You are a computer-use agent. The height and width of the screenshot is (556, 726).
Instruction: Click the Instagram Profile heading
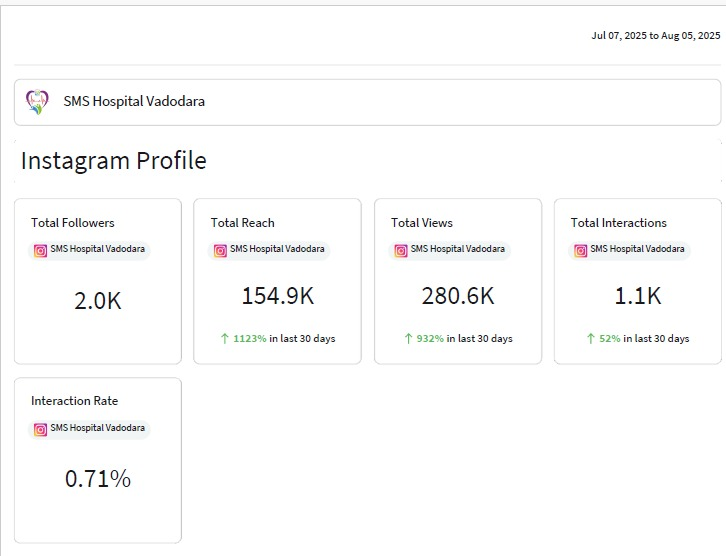coord(113,161)
